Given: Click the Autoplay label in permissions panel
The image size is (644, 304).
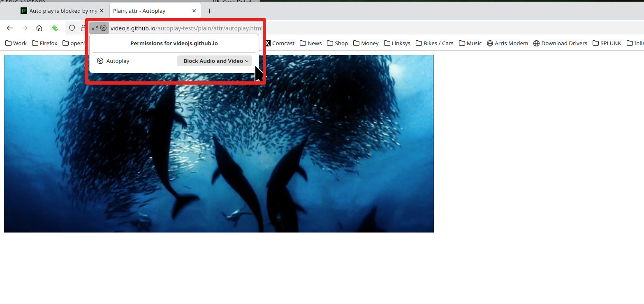Looking at the screenshot, I should pyautogui.click(x=118, y=61).
